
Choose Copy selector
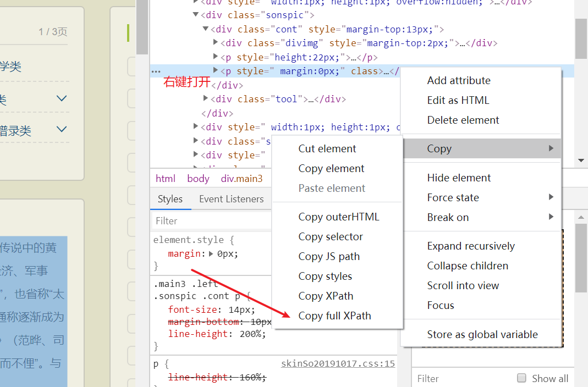coord(331,237)
